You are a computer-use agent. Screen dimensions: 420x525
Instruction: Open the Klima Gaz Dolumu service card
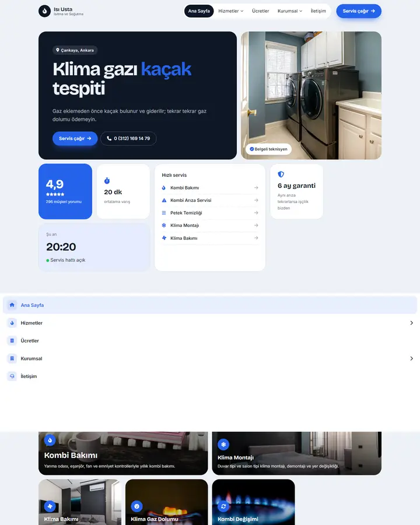[166, 502]
